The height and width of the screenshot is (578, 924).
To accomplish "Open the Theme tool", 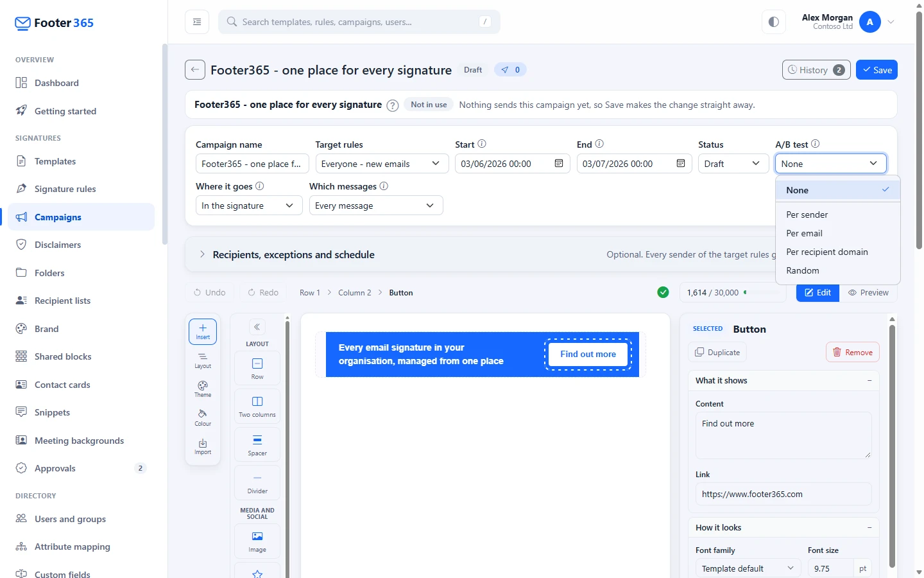I will point(203,389).
